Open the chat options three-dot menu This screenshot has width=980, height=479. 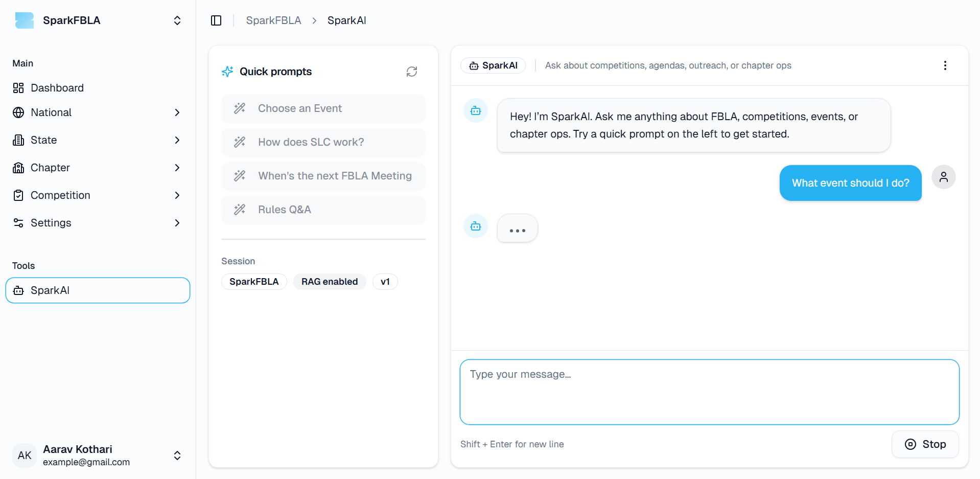[945, 65]
